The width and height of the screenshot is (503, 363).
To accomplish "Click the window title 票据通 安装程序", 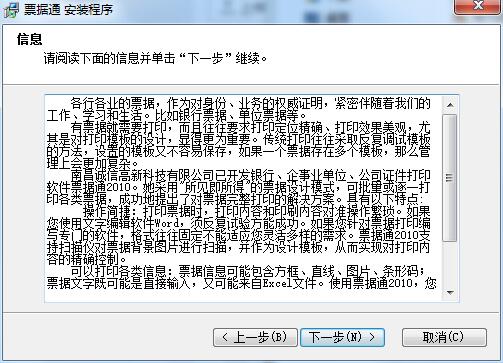I will 68,9.
